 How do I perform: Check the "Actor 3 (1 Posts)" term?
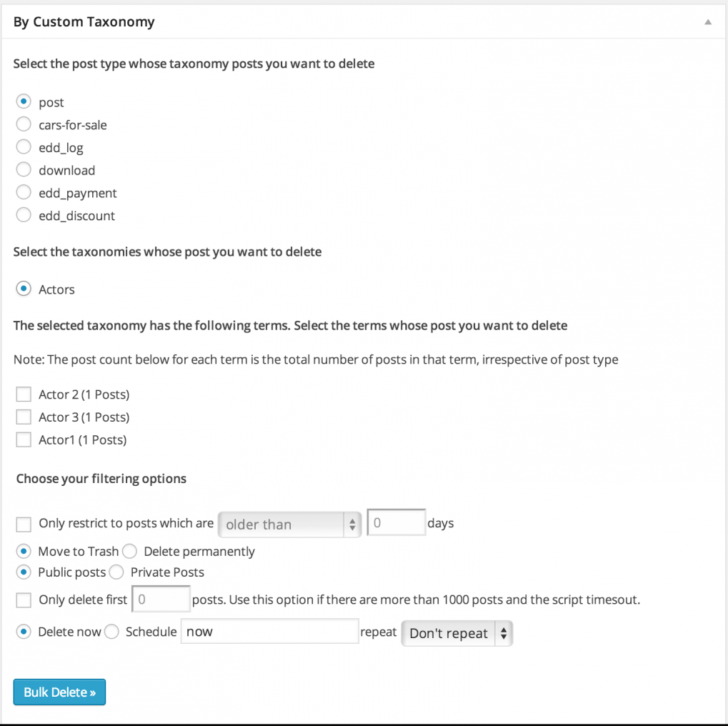click(24, 417)
